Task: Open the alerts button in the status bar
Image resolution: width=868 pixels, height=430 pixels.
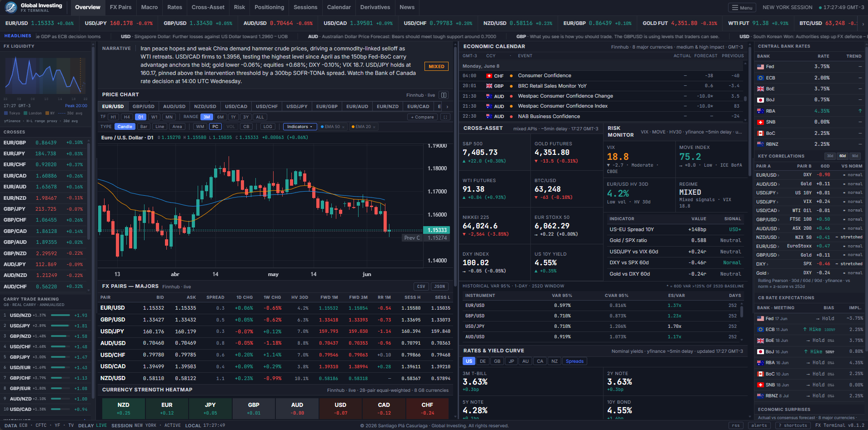Action: pyautogui.click(x=759, y=426)
